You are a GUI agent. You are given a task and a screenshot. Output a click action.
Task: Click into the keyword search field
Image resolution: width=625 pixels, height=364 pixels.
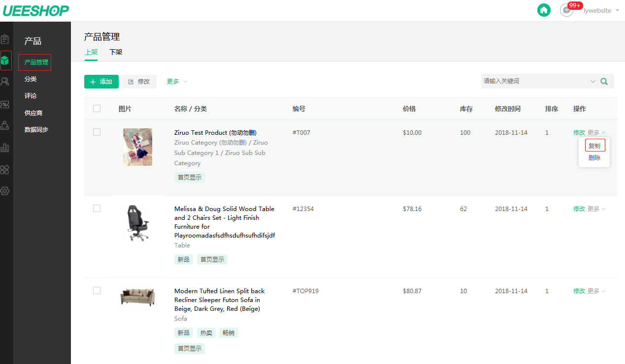(x=535, y=81)
